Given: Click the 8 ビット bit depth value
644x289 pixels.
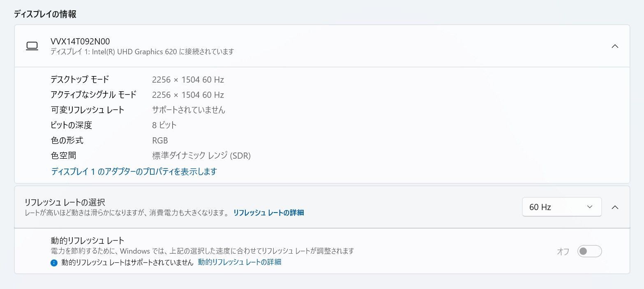Looking at the screenshot, I should tap(164, 125).
